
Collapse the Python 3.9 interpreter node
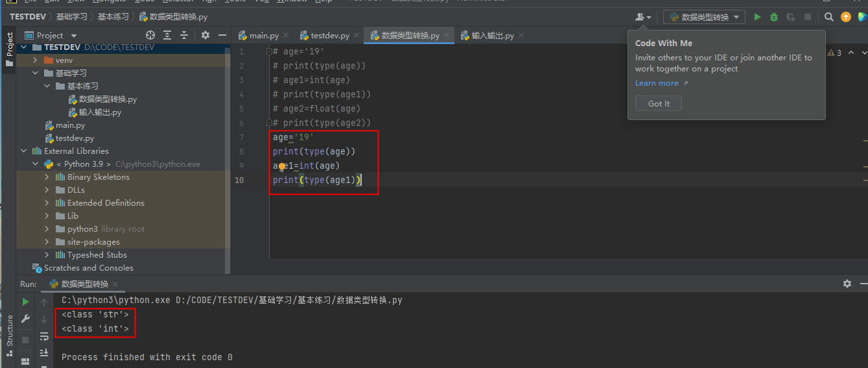click(x=36, y=164)
